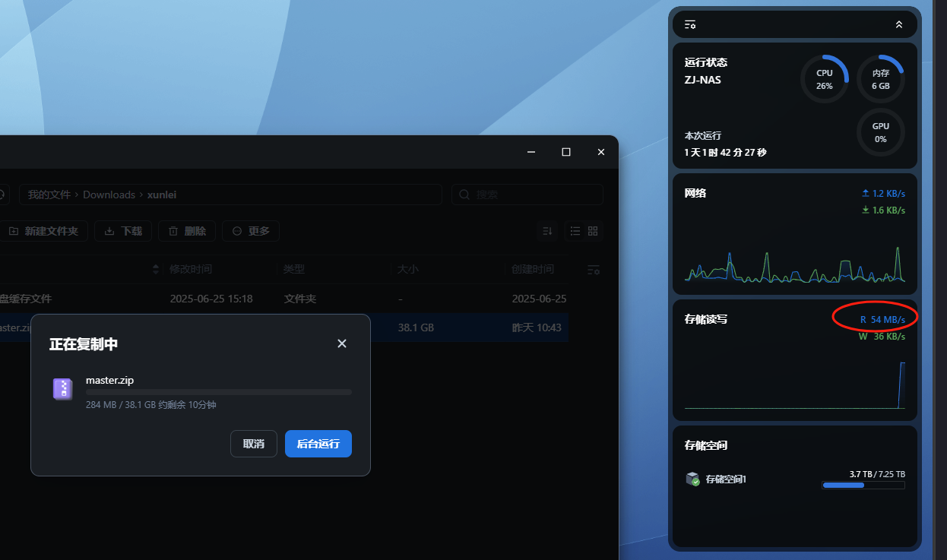Click the R 54 MB/s read speed

tap(882, 319)
